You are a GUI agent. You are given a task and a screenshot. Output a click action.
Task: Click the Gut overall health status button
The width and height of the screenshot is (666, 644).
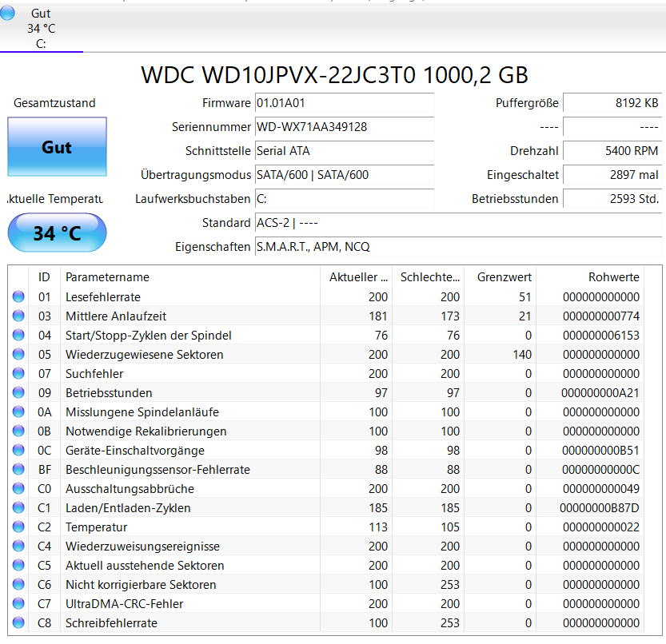tap(57, 147)
